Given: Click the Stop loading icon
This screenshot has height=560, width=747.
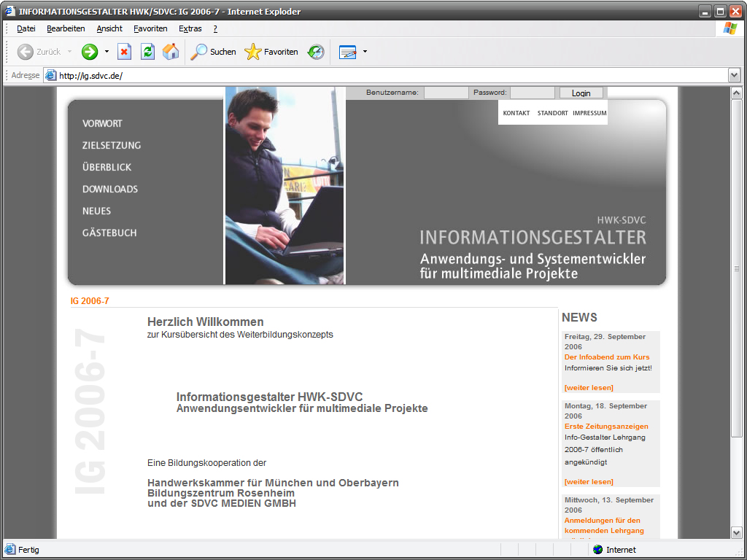Looking at the screenshot, I should pos(124,52).
